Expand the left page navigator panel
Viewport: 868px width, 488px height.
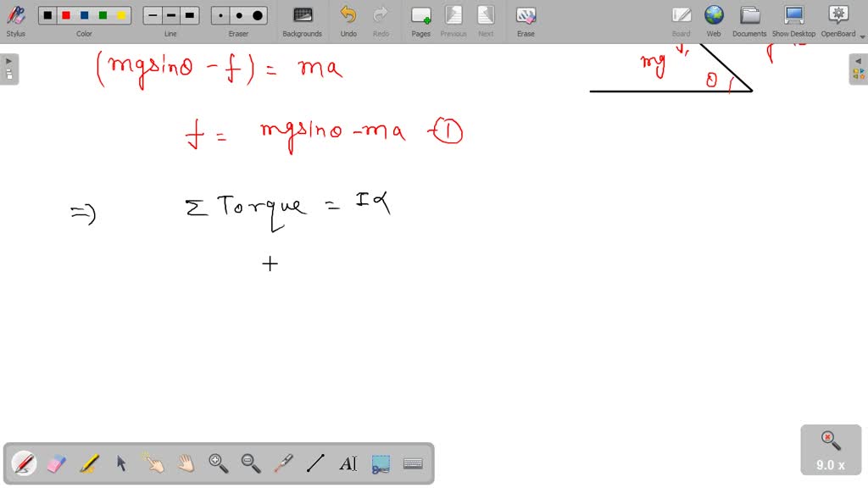pos(8,60)
